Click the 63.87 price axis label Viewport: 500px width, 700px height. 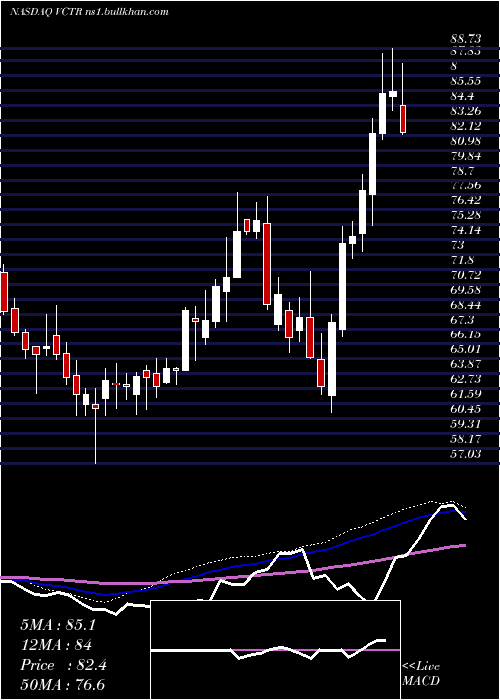[x=466, y=364]
